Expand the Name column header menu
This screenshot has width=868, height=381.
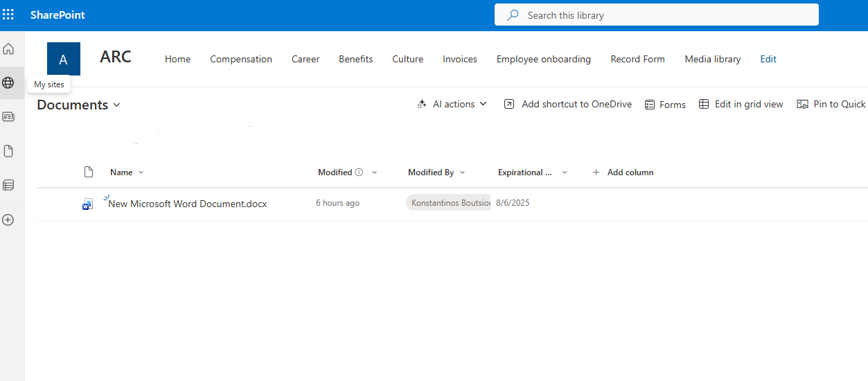(x=127, y=172)
